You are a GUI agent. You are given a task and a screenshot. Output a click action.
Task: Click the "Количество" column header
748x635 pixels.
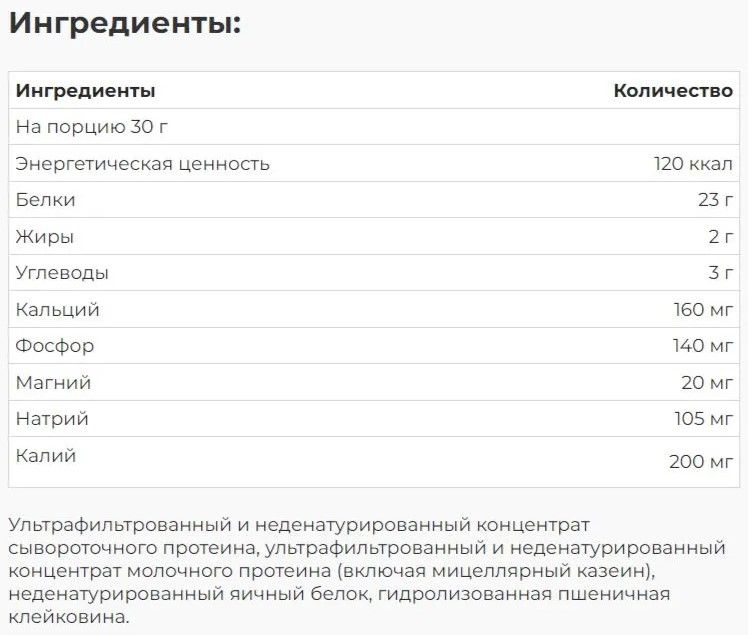coord(673,91)
